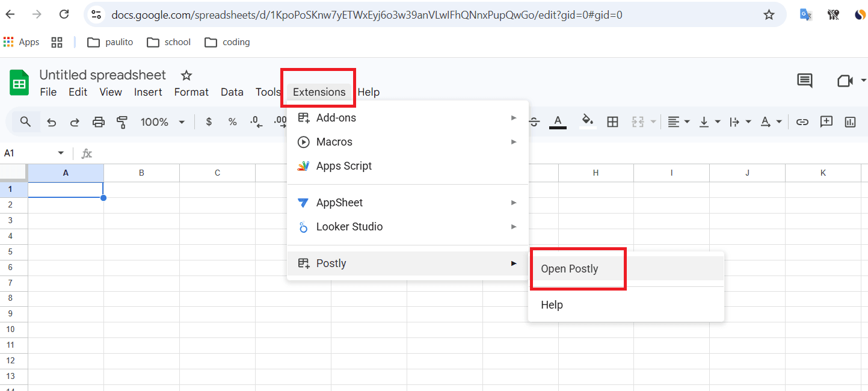Click the Undo icon
The width and height of the screenshot is (868, 391).
point(51,122)
